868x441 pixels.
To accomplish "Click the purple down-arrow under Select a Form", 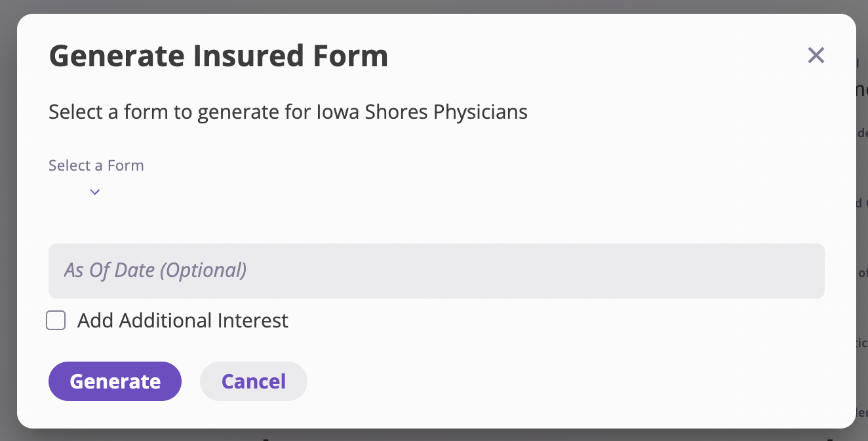I will (95, 192).
